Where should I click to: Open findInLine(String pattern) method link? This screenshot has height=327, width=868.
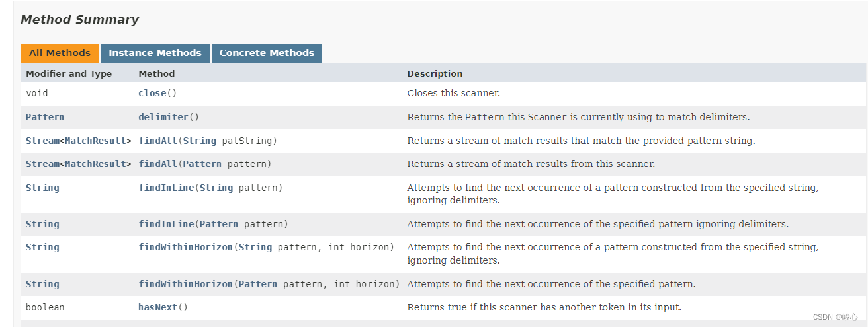166,188
